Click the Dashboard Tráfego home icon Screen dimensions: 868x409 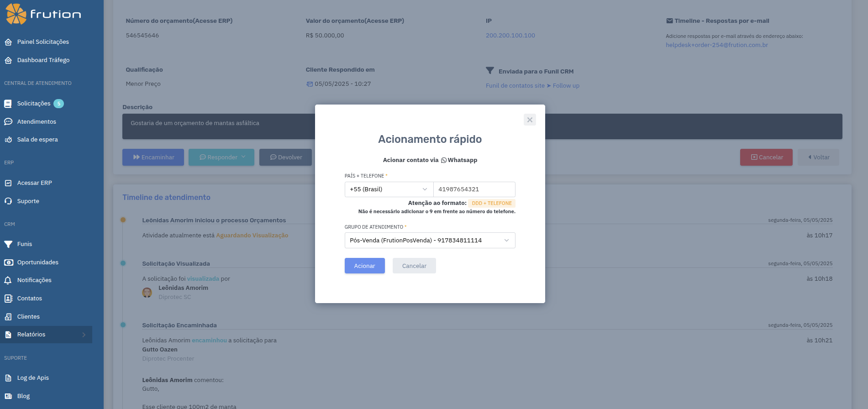(x=8, y=60)
